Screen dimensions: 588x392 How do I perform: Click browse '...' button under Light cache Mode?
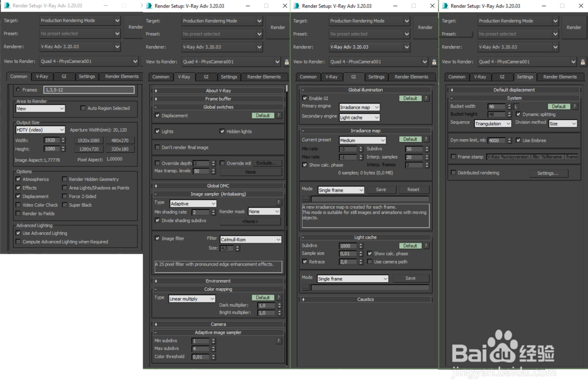point(305,287)
